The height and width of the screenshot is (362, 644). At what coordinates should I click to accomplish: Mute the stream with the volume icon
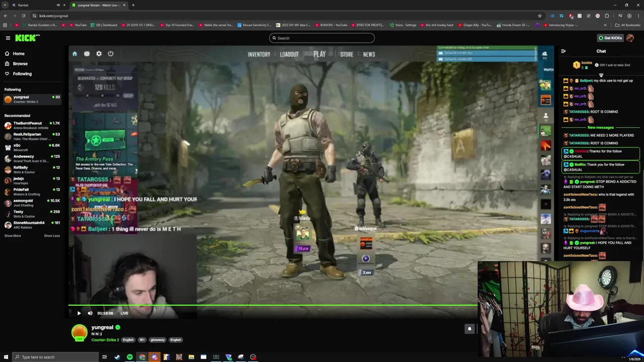tap(90, 313)
